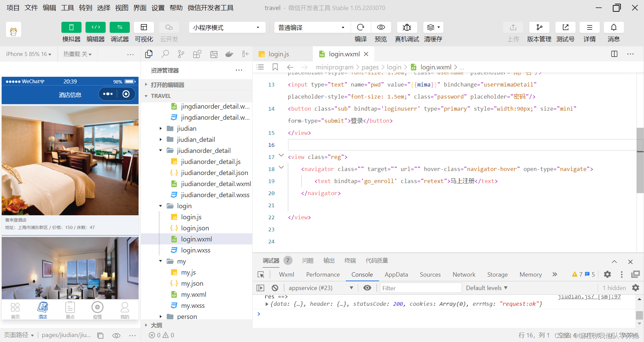Image resolution: width=644 pixels, height=342 pixels.
Task: Toggle the live expression eye icon in console
Action: click(367, 288)
